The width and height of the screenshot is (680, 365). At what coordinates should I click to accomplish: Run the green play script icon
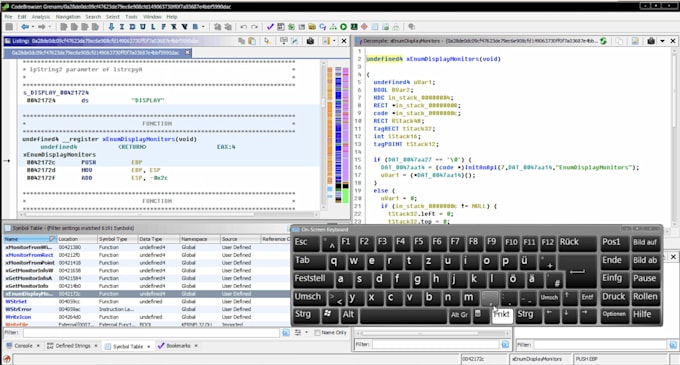[x=343, y=27]
